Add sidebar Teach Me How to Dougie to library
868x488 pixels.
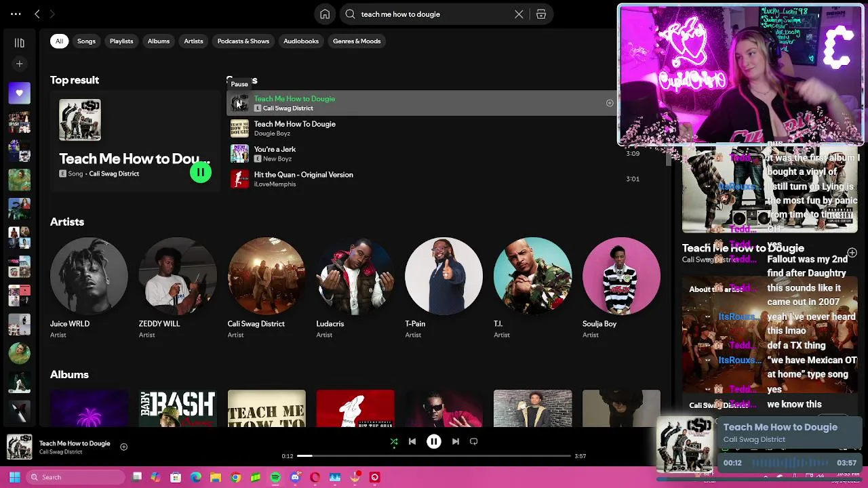[x=852, y=253]
